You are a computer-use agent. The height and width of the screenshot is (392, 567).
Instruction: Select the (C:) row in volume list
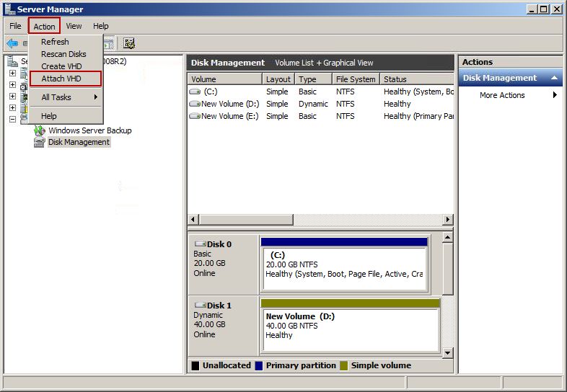[x=321, y=92]
